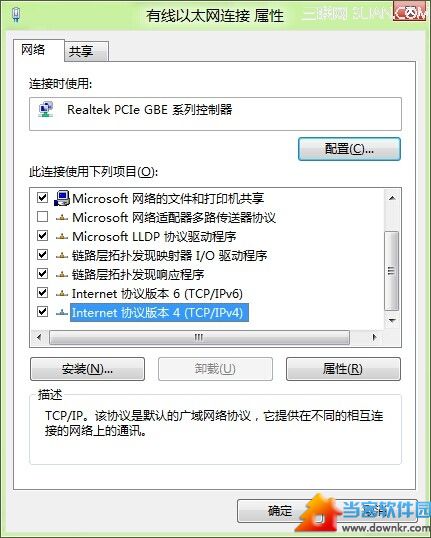This screenshot has height=538, width=431.
Task: Click the icon beside 链路层拓扑发现响应程序
Action: pyautogui.click(x=62, y=274)
